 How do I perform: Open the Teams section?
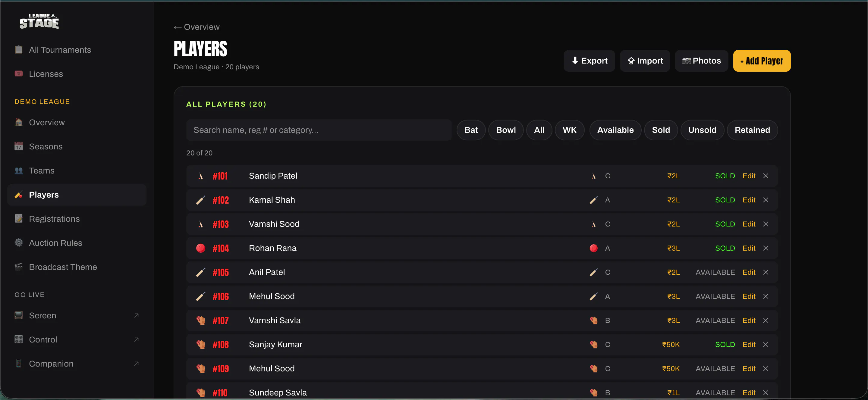[77, 171]
